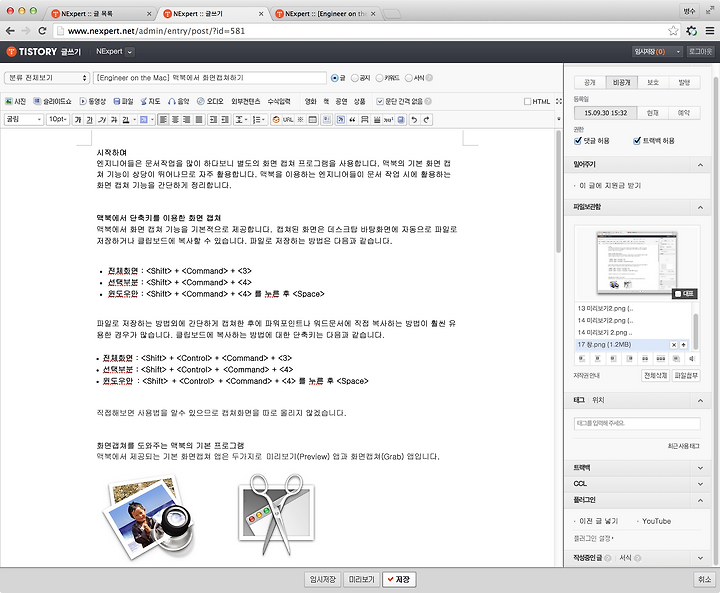Click the post title input field
This screenshot has height=593, width=720.
210,78
